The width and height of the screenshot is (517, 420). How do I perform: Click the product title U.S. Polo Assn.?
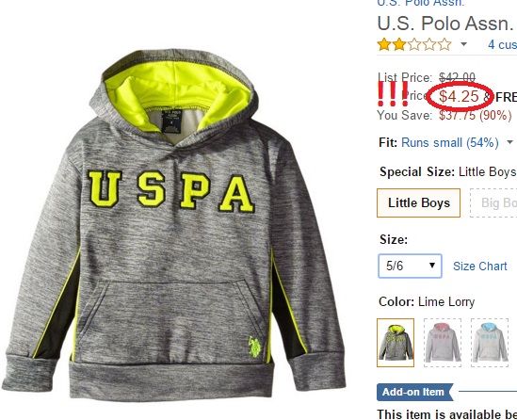point(446,24)
